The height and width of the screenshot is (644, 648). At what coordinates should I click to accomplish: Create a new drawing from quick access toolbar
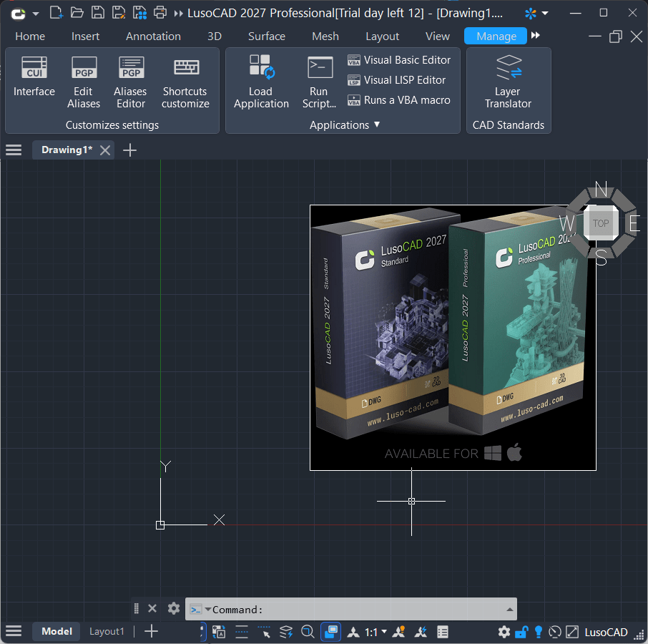[57, 13]
